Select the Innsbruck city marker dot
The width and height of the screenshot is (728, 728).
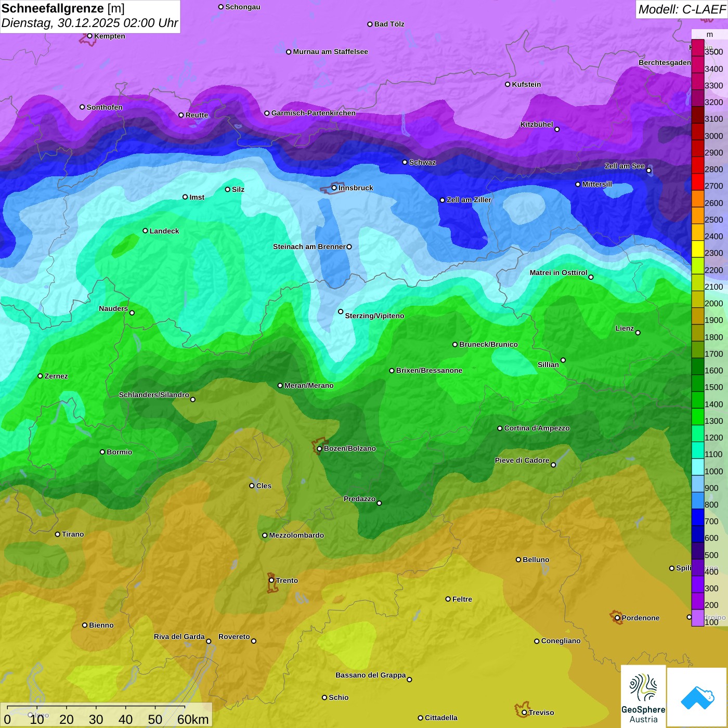(334, 188)
